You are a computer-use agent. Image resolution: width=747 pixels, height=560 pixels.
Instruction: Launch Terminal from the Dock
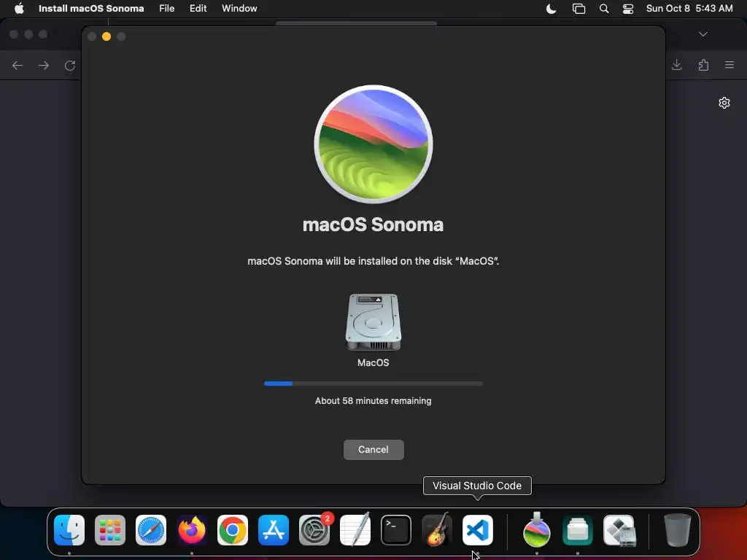pyautogui.click(x=396, y=529)
